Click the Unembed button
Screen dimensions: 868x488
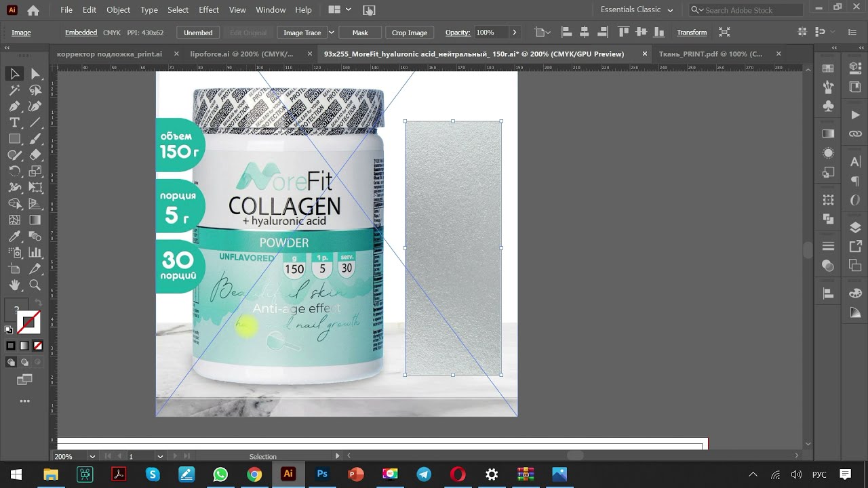(198, 33)
